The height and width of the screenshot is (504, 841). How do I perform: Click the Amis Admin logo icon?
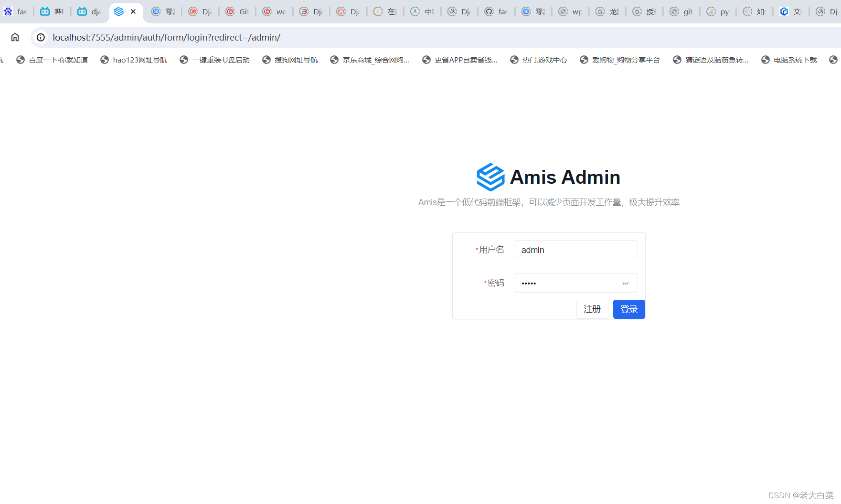coord(490,177)
